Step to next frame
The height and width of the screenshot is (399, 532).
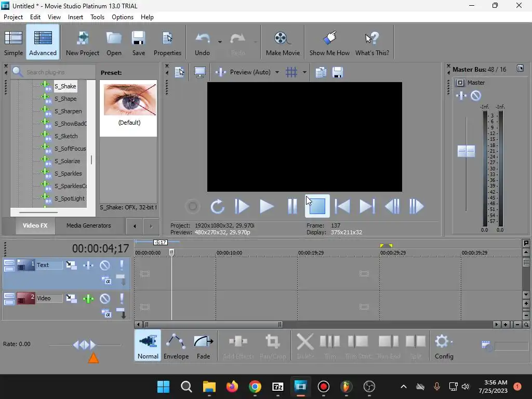pos(416,206)
